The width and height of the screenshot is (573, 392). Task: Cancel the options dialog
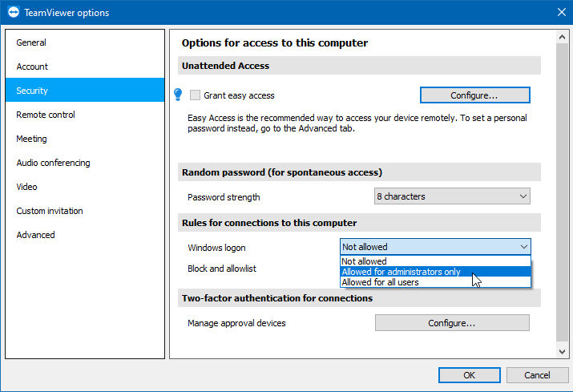(537, 375)
